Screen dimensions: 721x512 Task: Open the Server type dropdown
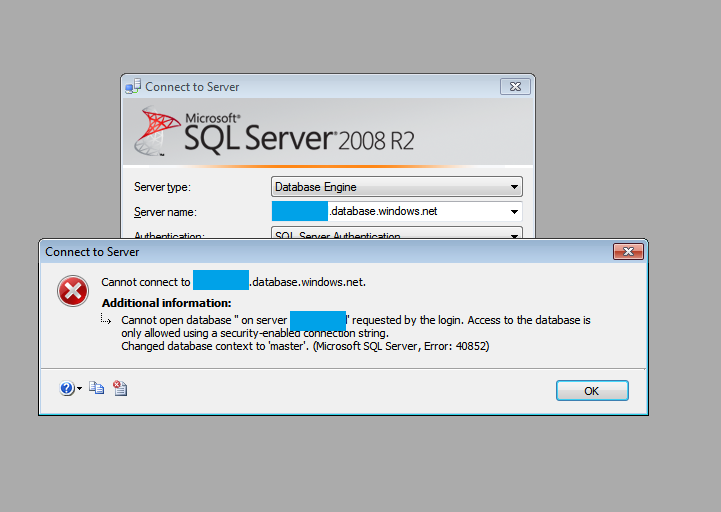pos(396,187)
